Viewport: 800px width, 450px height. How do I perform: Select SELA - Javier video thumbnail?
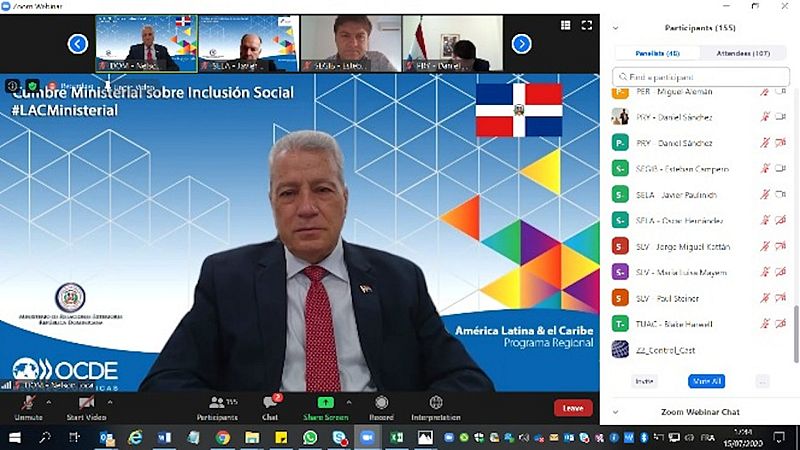pyautogui.click(x=248, y=43)
